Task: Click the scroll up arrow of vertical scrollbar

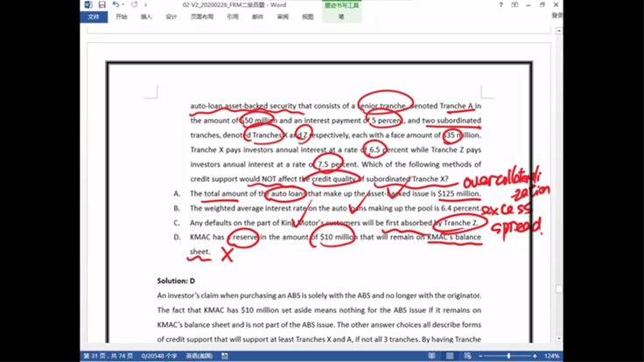Action: pos(559,31)
